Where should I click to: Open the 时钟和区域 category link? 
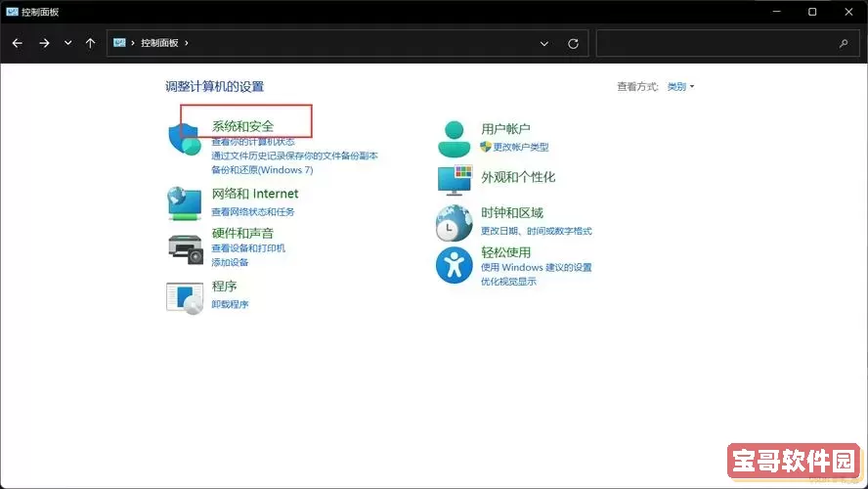511,212
